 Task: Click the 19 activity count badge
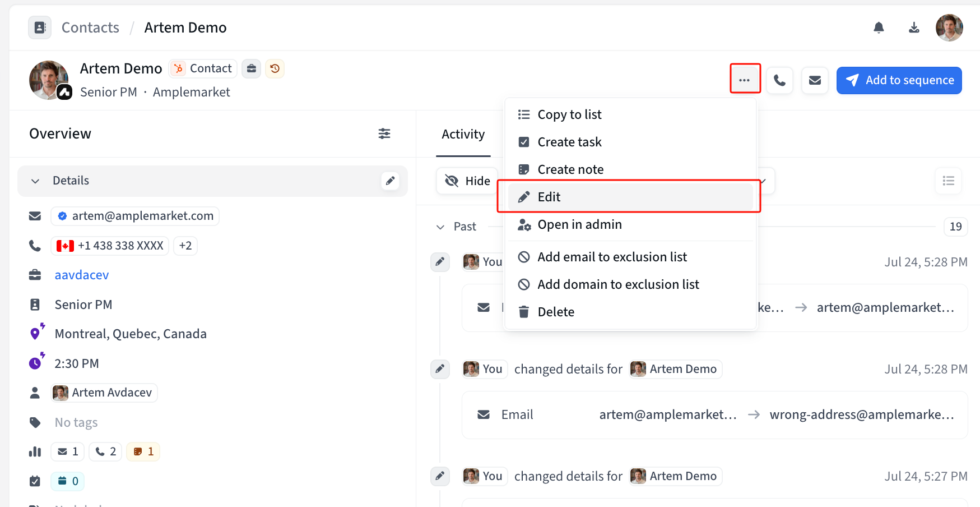(955, 227)
